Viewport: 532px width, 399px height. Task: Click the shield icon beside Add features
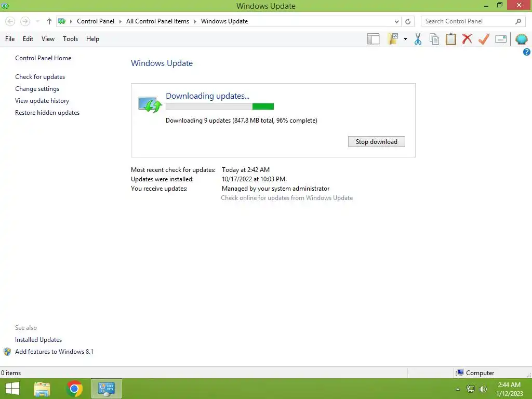(x=7, y=352)
